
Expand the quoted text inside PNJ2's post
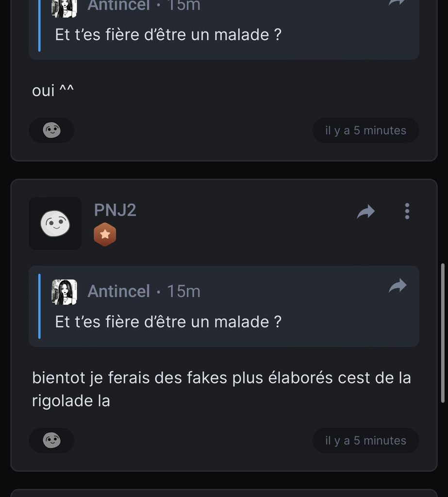(x=168, y=322)
